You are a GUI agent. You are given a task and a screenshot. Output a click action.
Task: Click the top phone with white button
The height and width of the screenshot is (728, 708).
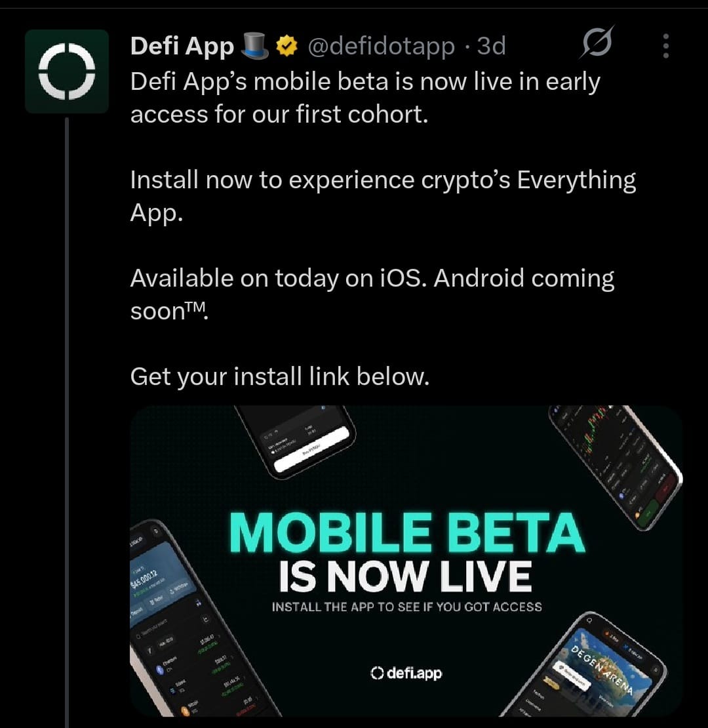pos(296,439)
